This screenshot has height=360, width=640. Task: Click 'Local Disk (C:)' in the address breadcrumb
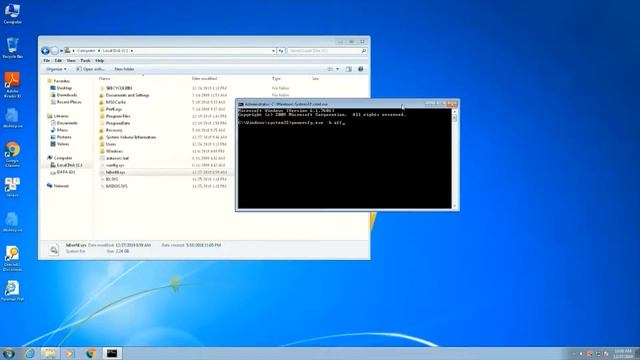[115, 51]
